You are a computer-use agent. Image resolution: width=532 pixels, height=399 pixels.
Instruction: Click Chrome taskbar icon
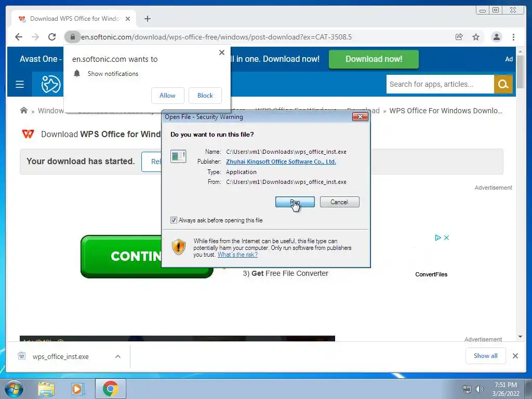tap(110, 389)
